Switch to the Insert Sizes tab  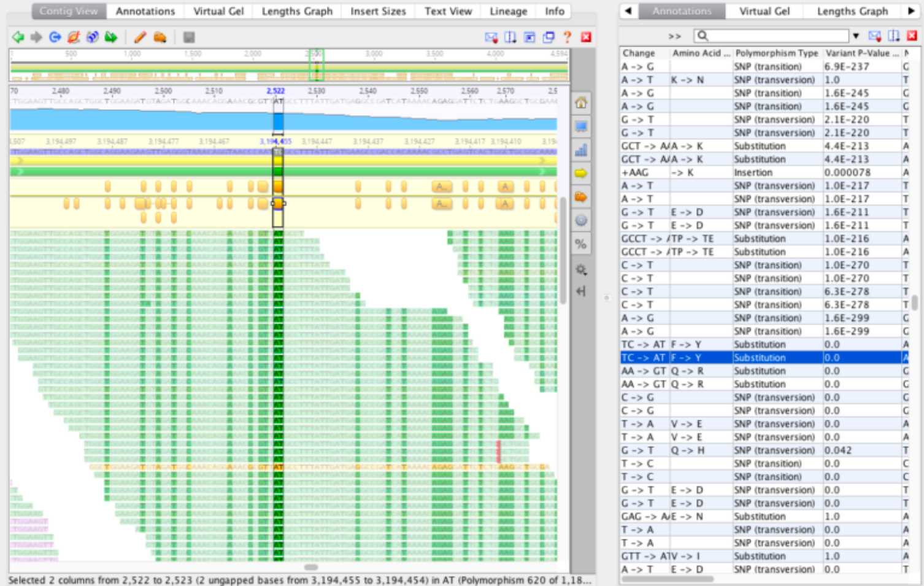click(378, 11)
